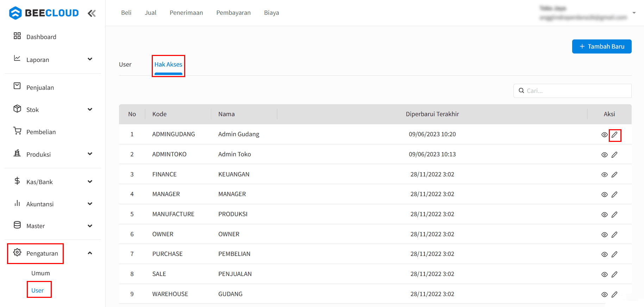This screenshot has height=307, width=644.
Task: Open Pembayaran in top menu
Action: [233, 13]
